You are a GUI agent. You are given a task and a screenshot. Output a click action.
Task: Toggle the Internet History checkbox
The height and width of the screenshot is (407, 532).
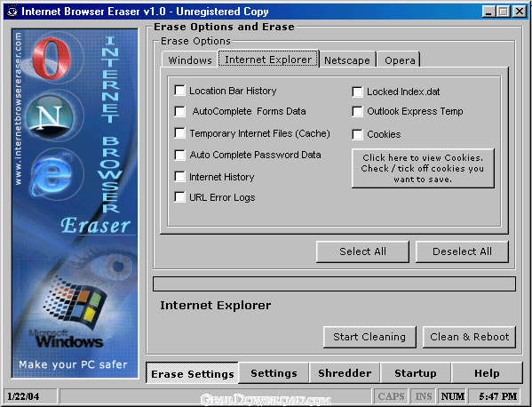[x=179, y=177]
